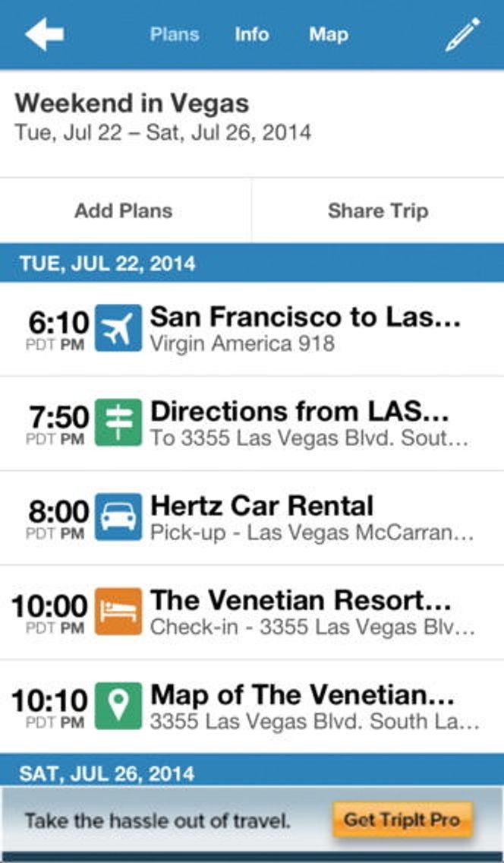The height and width of the screenshot is (863, 504).
Task: Tap the Add Plans button
Action: click(124, 210)
